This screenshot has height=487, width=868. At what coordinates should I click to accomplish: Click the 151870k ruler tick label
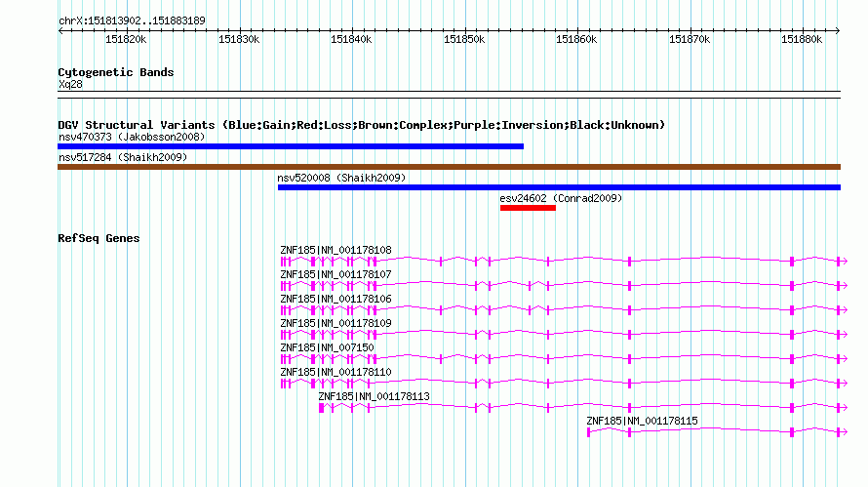(x=690, y=39)
